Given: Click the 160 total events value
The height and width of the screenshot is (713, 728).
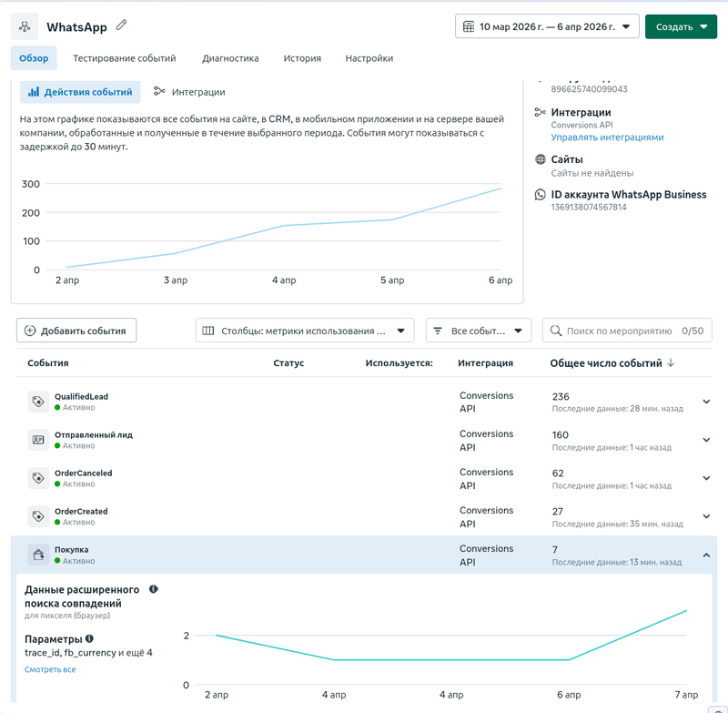Looking at the screenshot, I should point(560,434).
